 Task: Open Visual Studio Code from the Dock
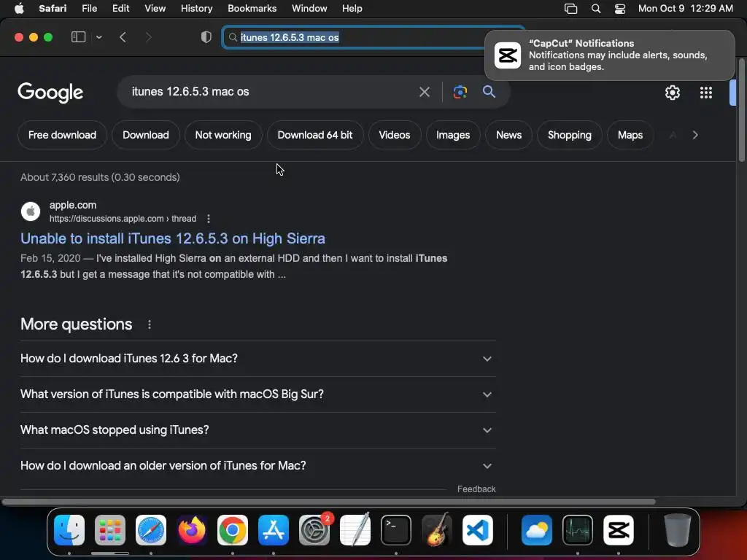pos(477,530)
